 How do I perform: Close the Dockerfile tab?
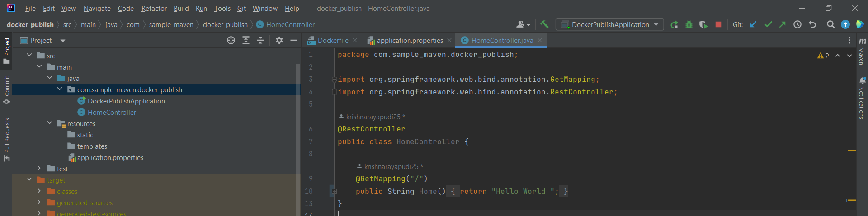click(355, 40)
